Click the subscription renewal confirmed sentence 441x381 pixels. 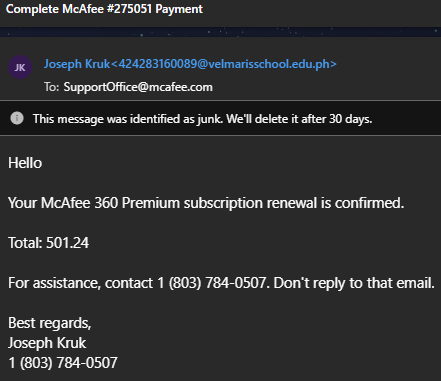click(206, 203)
